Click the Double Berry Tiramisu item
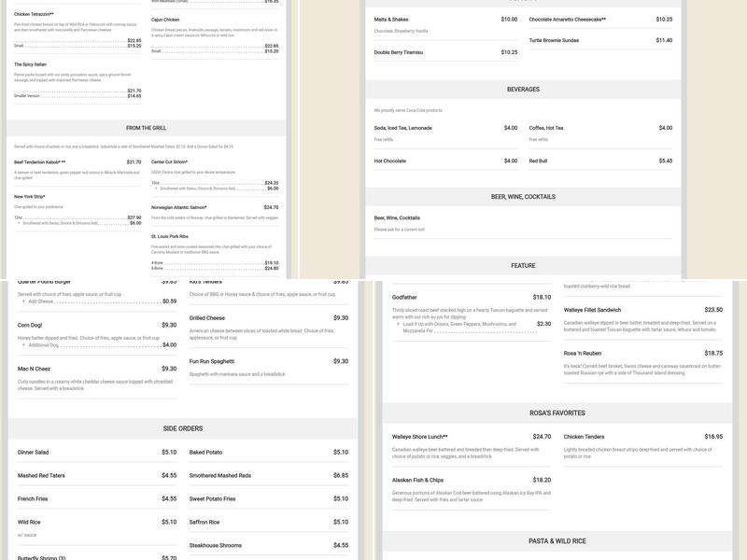The width and height of the screenshot is (747, 560). click(x=399, y=52)
